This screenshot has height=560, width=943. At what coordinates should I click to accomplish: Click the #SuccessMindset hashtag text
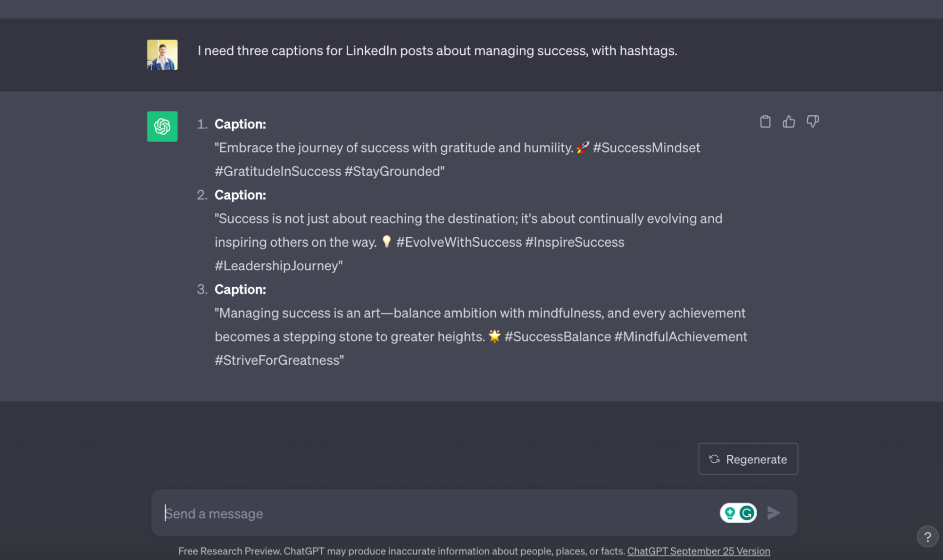[646, 148]
